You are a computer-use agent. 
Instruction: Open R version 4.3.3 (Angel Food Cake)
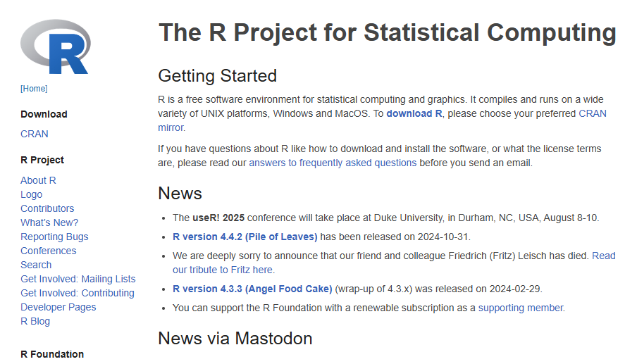pos(252,289)
